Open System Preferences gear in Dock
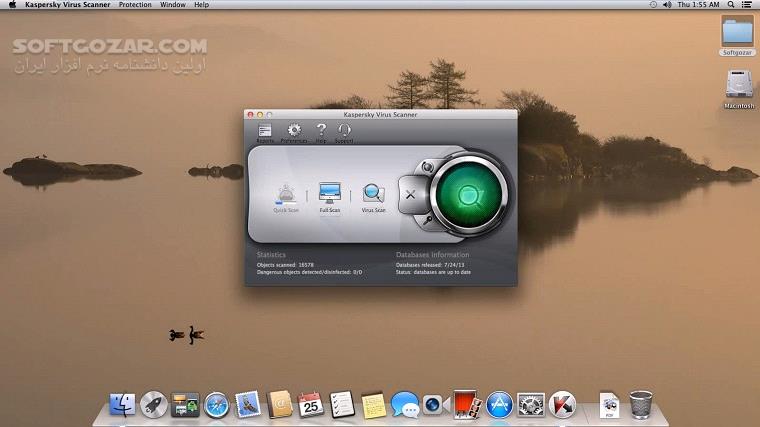This screenshot has height=427, width=760. [x=531, y=405]
